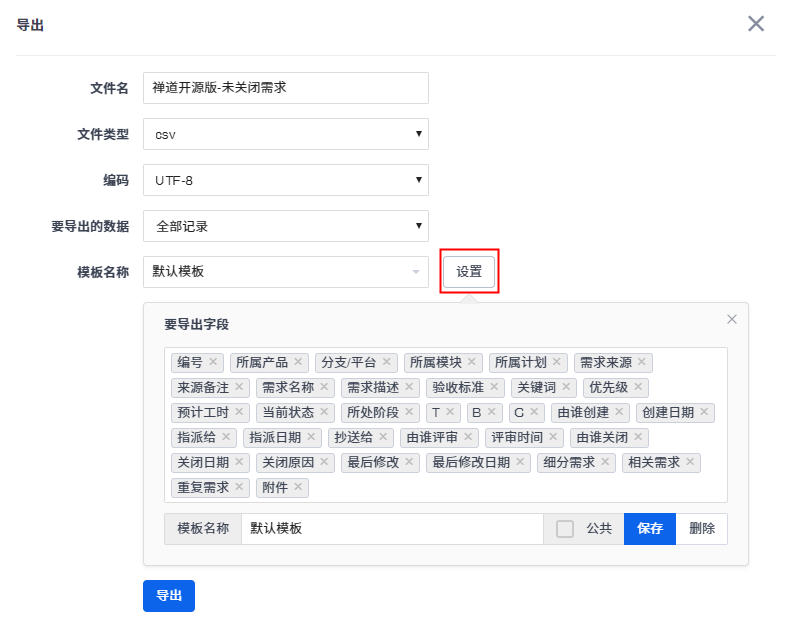Close the 要导出字段 panel

[x=731, y=319]
